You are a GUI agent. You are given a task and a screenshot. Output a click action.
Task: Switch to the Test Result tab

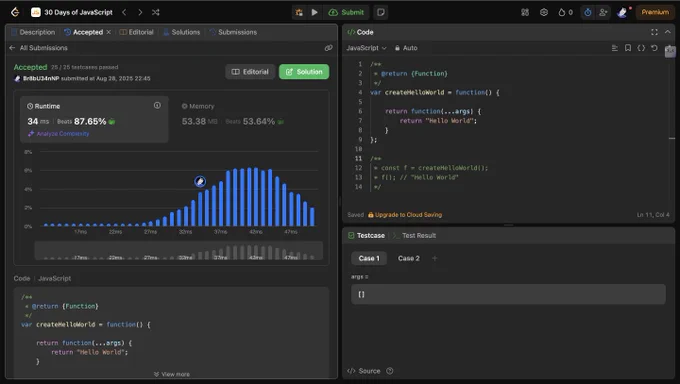click(414, 236)
